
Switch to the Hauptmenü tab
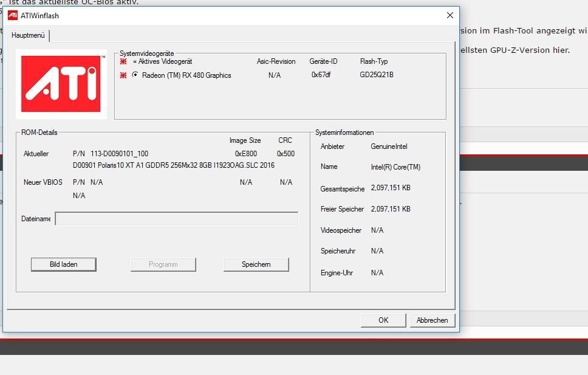tap(28, 35)
